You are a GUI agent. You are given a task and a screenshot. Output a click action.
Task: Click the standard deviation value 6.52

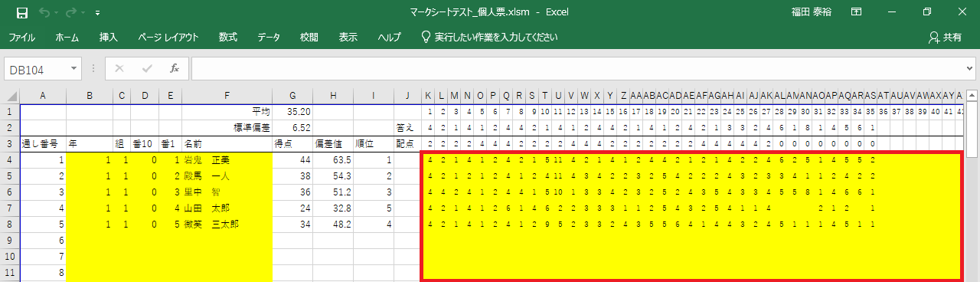(292, 128)
